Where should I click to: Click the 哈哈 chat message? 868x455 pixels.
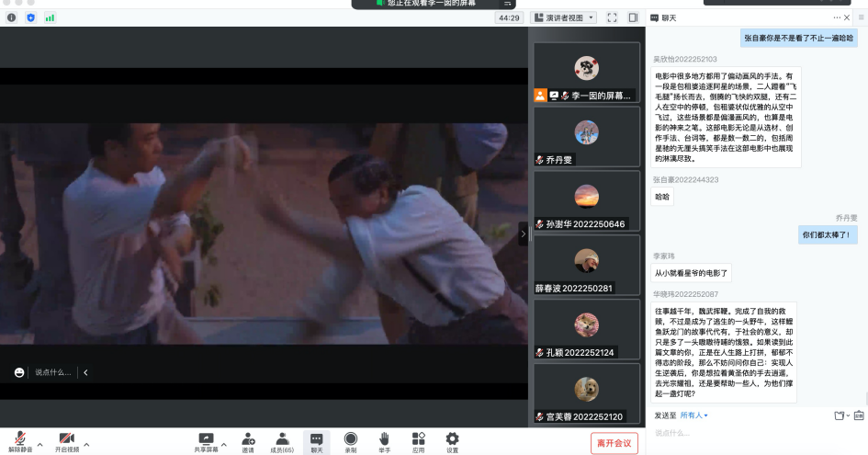tap(662, 196)
